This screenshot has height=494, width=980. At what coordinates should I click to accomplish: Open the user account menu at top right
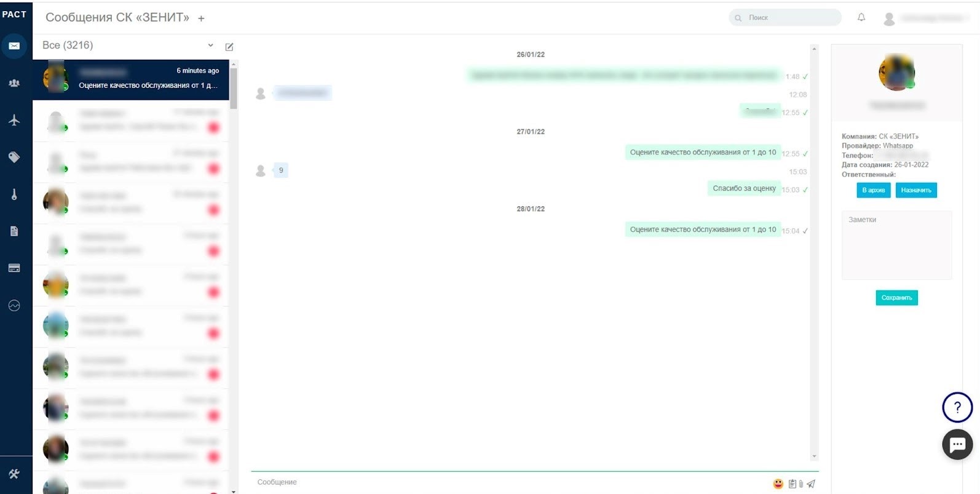coord(926,18)
